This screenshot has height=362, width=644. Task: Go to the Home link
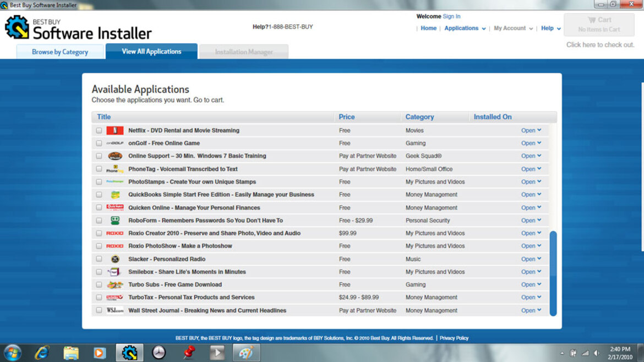pos(428,28)
